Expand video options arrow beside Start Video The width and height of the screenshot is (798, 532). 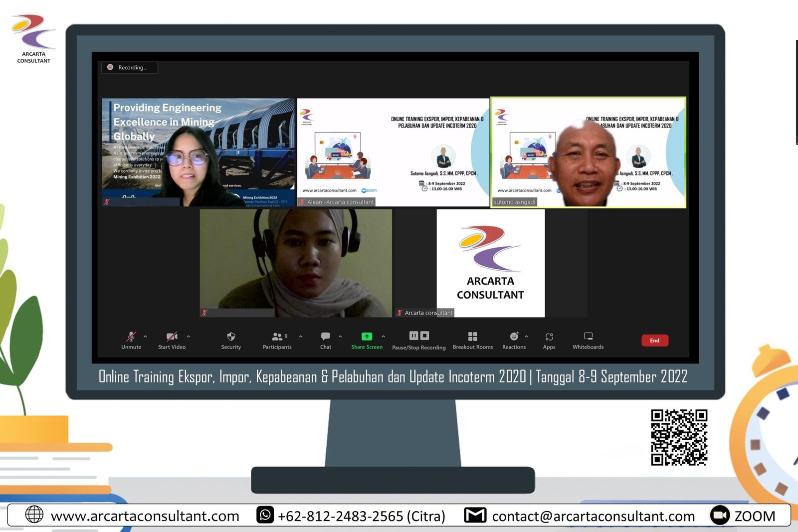(x=188, y=337)
